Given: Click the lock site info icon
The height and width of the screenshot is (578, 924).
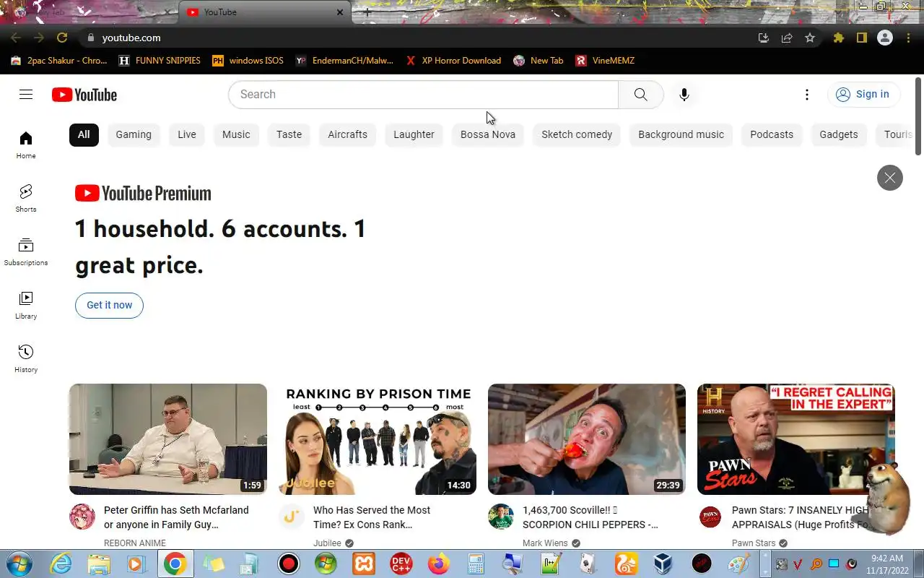Looking at the screenshot, I should [x=90, y=38].
